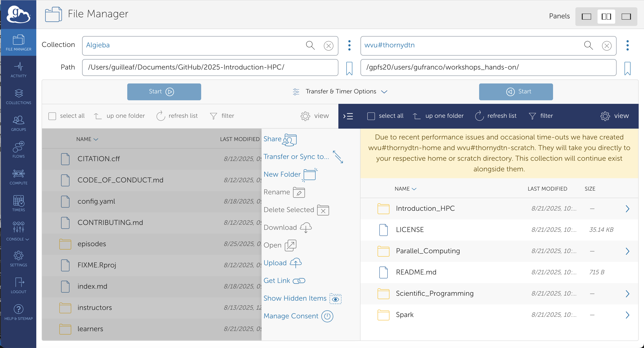
Task: Clear the wvu#thornydtn collection field
Action: point(607,46)
